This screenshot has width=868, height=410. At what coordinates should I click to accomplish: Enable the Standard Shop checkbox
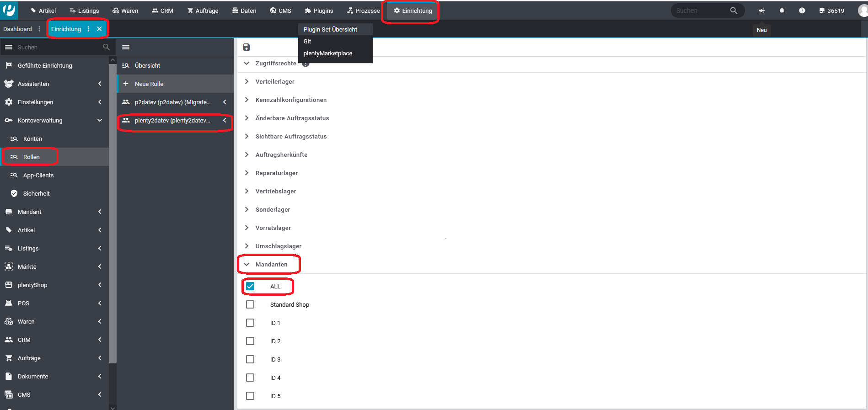point(250,304)
